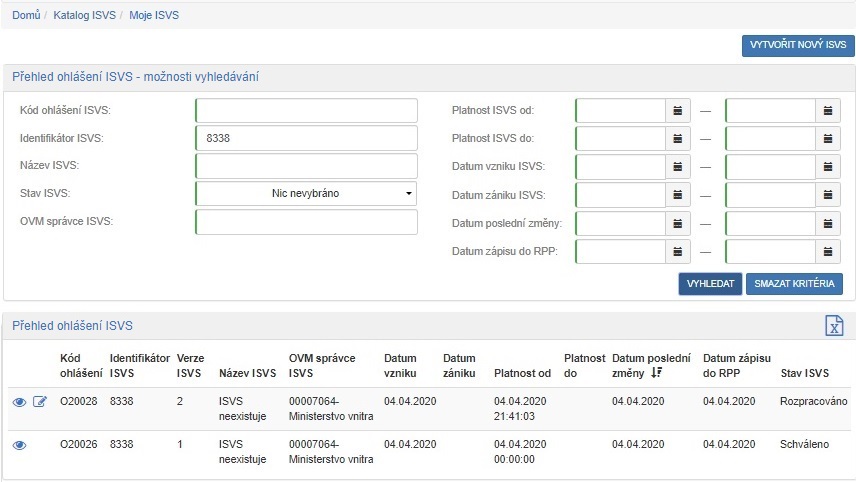The height and width of the screenshot is (482, 856).
Task: Expand the Stav ISVS dropdown
Action: [306, 193]
